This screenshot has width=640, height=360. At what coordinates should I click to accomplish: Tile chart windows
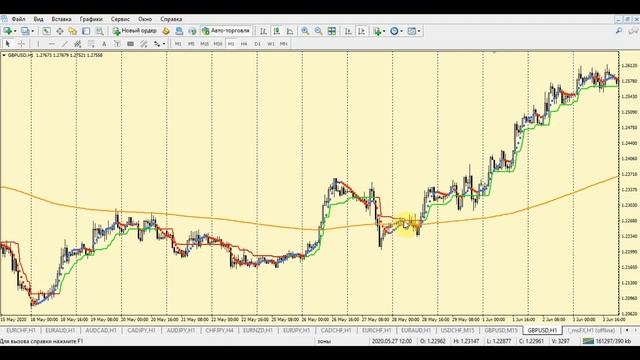pyautogui.click(x=332, y=31)
